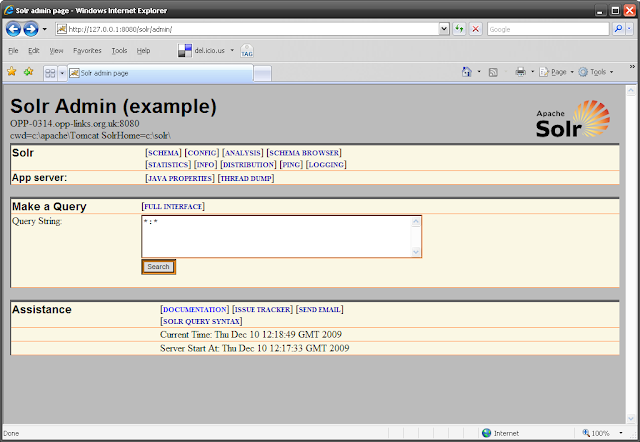Click the page scrollbar down arrow
The width and height of the screenshot is (640, 442).
pyautogui.click(x=631, y=418)
